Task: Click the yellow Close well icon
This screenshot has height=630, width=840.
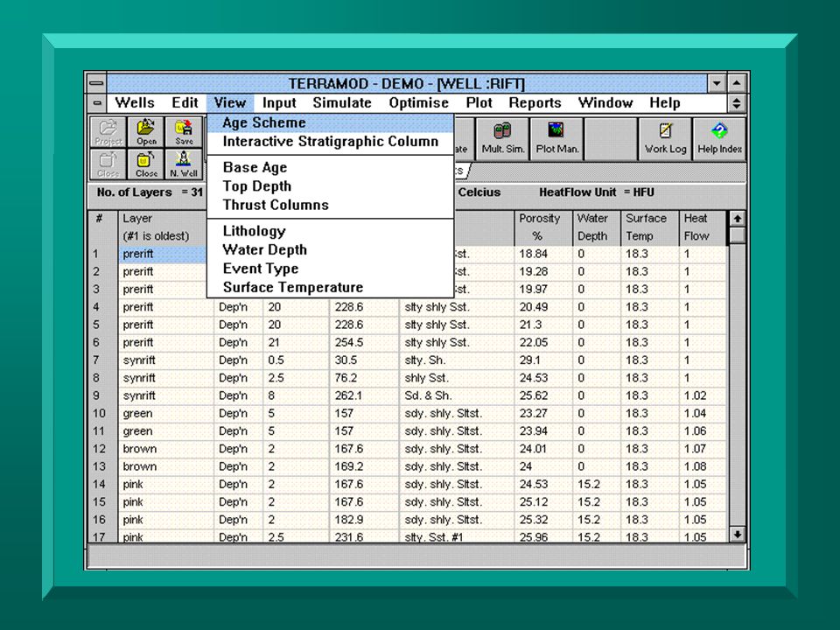Action: coord(146,164)
